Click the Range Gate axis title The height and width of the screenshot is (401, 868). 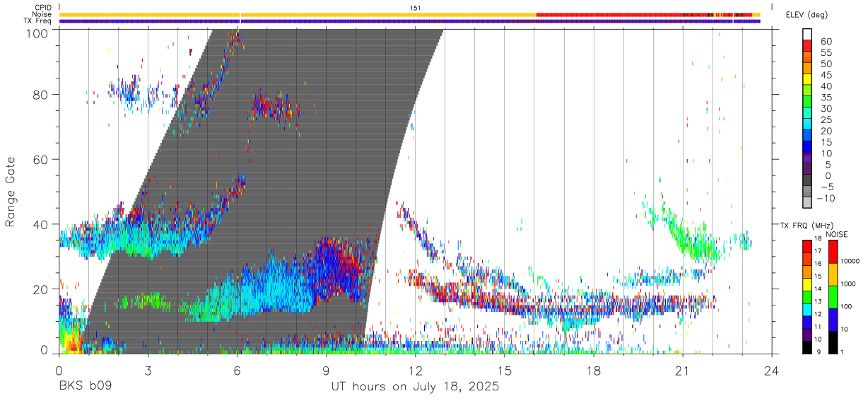pyautogui.click(x=11, y=191)
